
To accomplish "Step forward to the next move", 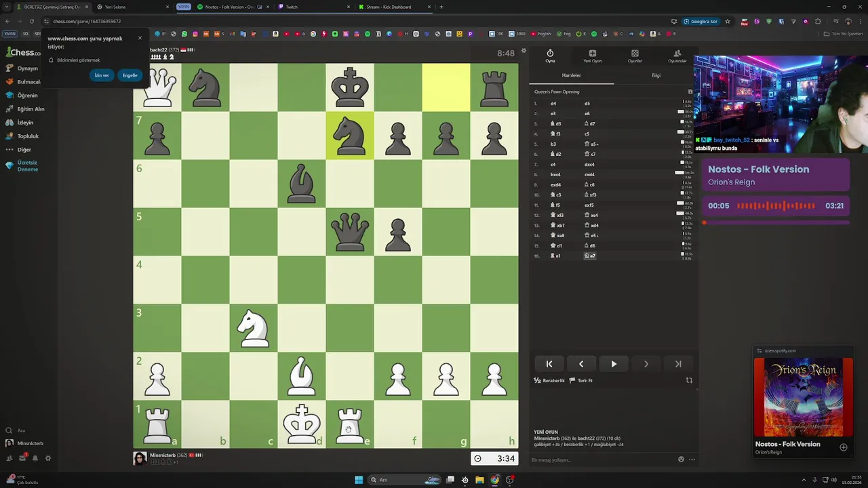I will coord(646,364).
